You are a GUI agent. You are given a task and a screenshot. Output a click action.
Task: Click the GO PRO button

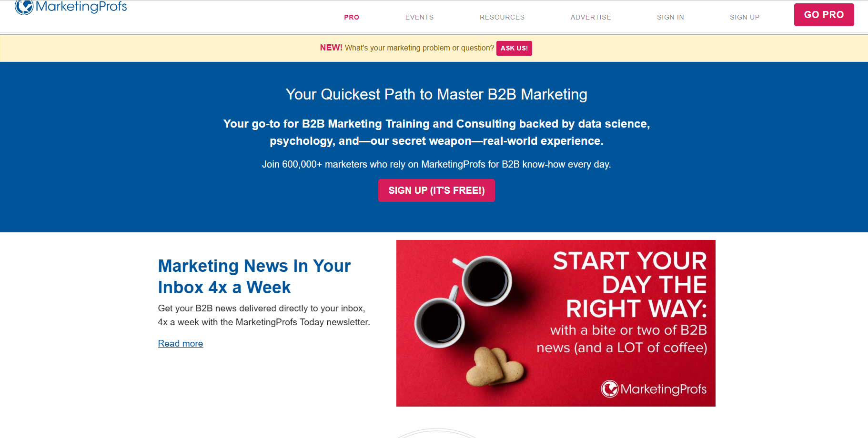tap(824, 15)
